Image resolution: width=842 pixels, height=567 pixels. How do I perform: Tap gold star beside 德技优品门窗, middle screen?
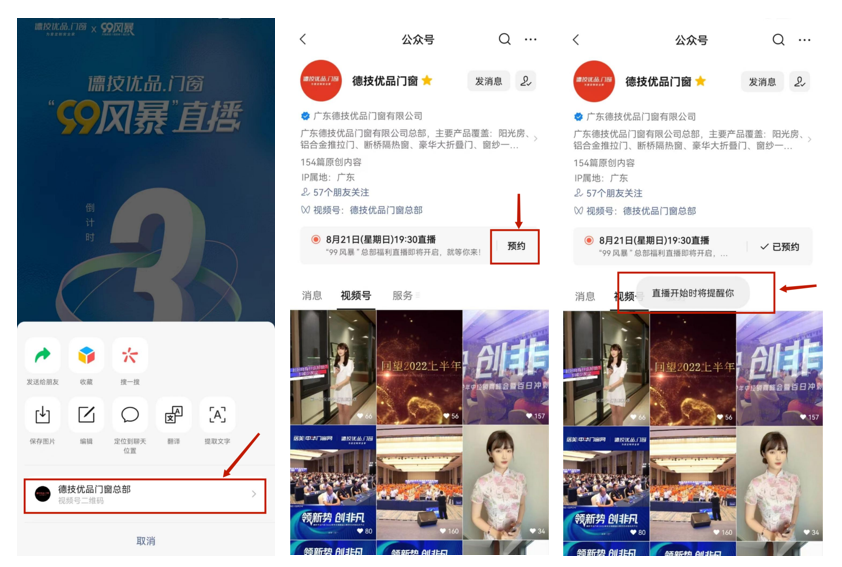427,81
